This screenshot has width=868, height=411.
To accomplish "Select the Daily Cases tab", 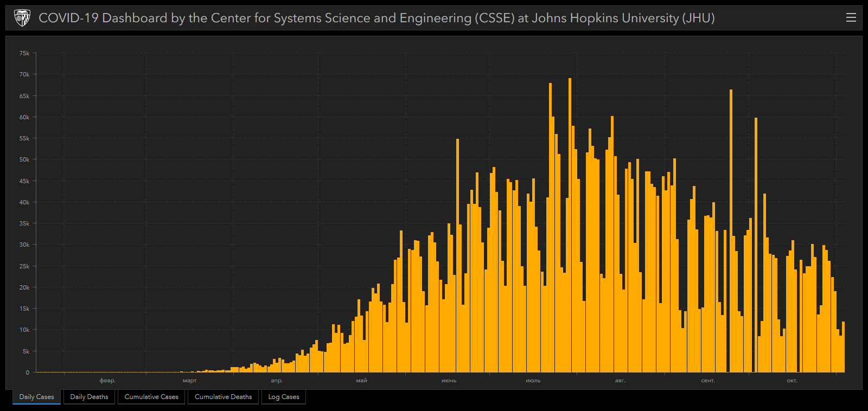I will click(x=36, y=397).
